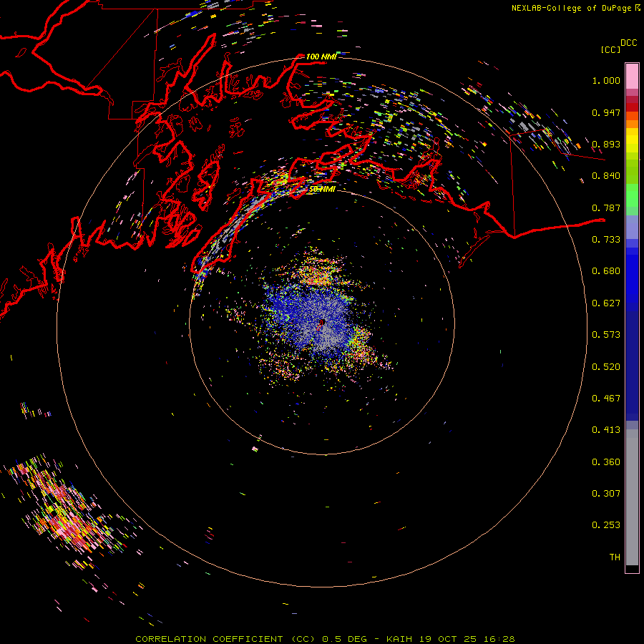Click the 0.840 scale value

tap(606, 176)
